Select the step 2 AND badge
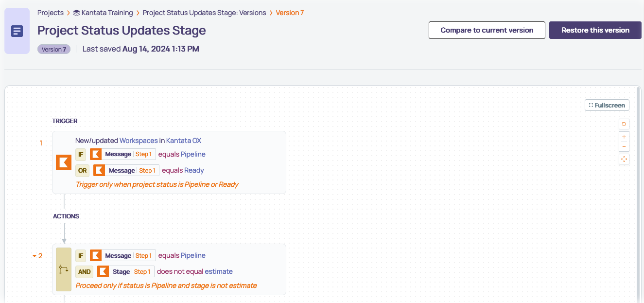This screenshot has width=644, height=303. click(x=85, y=271)
